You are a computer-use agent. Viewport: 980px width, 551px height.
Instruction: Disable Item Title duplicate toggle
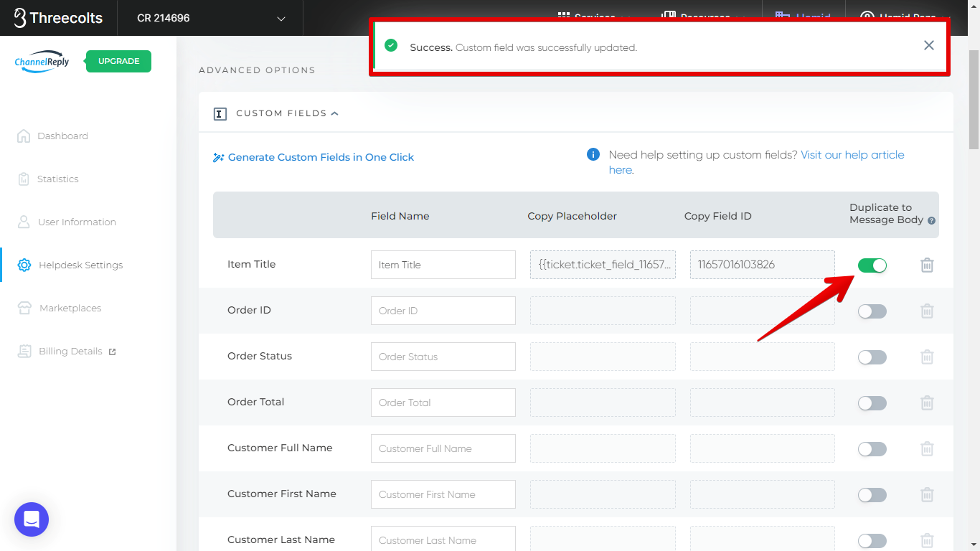click(872, 265)
